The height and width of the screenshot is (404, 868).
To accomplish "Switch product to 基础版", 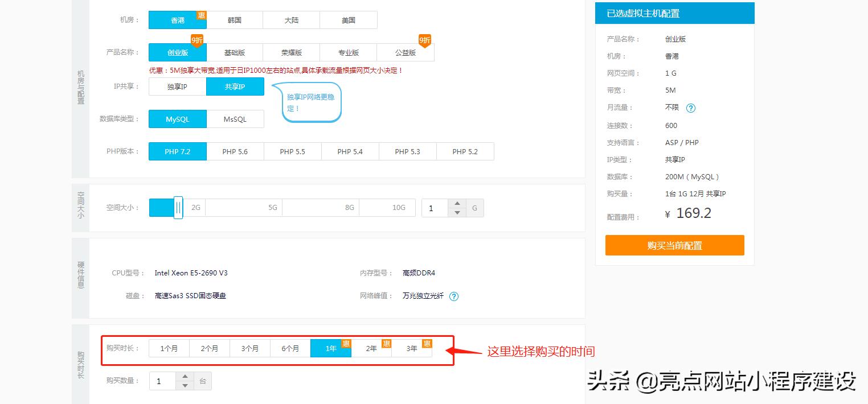I will (x=234, y=52).
